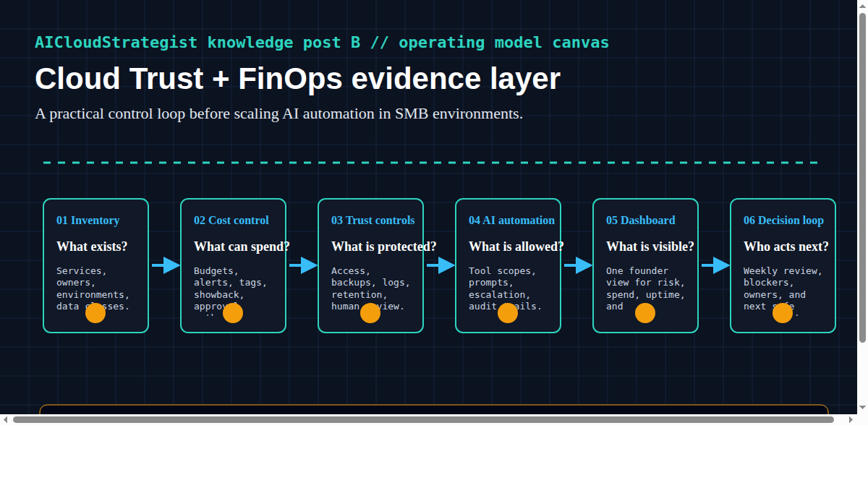Viewport: 868px width, 488px height.
Task: Click the orange dot in the Decision loop card
Action: tap(783, 313)
